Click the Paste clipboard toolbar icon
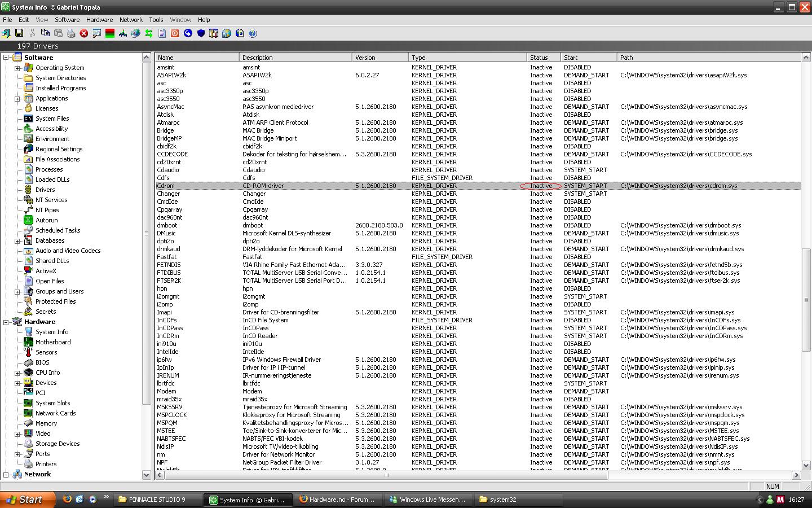Viewport: 812px width, 508px height. click(58, 33)
